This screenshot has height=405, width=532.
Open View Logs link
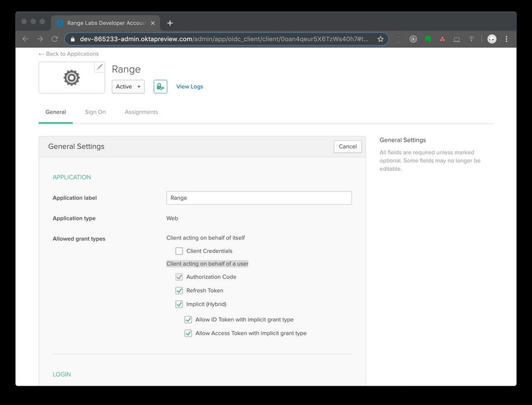click(x=190, y=86)
